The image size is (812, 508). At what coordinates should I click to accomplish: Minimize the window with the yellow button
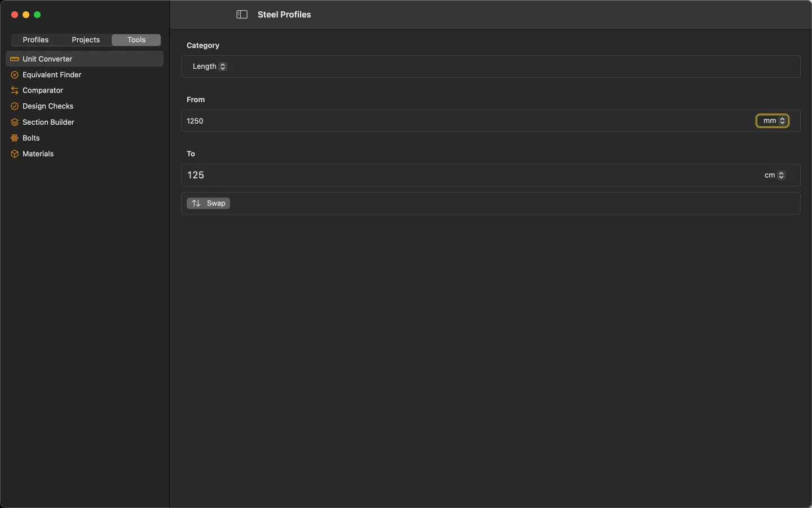tap(26, 15)
